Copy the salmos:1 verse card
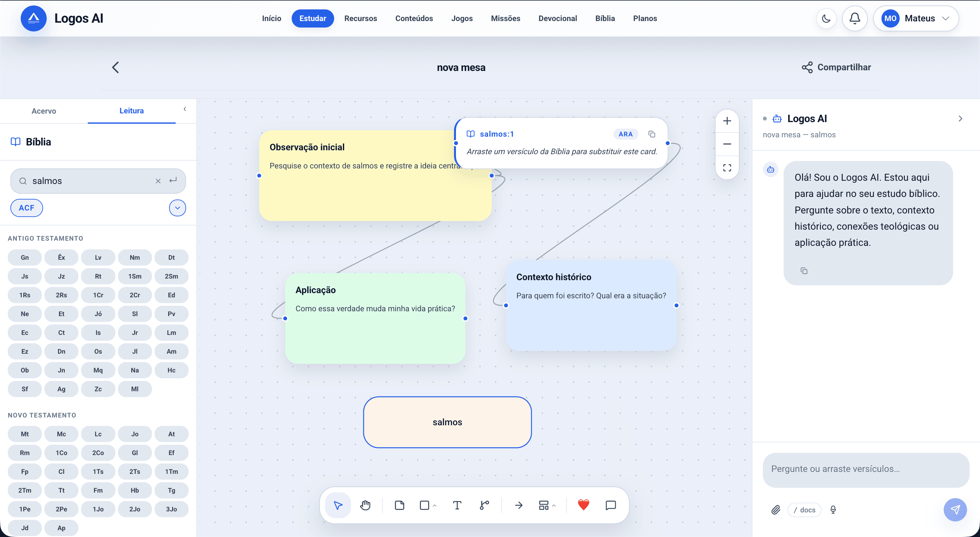The image size is (980, 537). coord(652,134)
